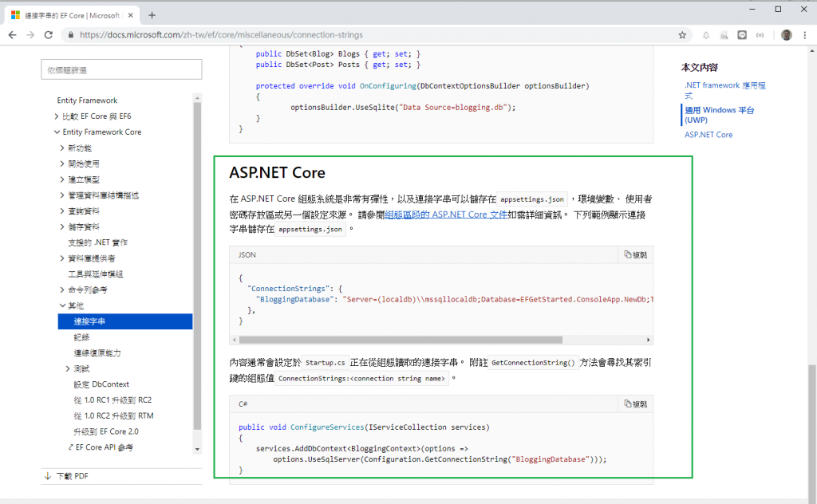Open 支援的 .NET 實作 page

click(x=98, y=242)
